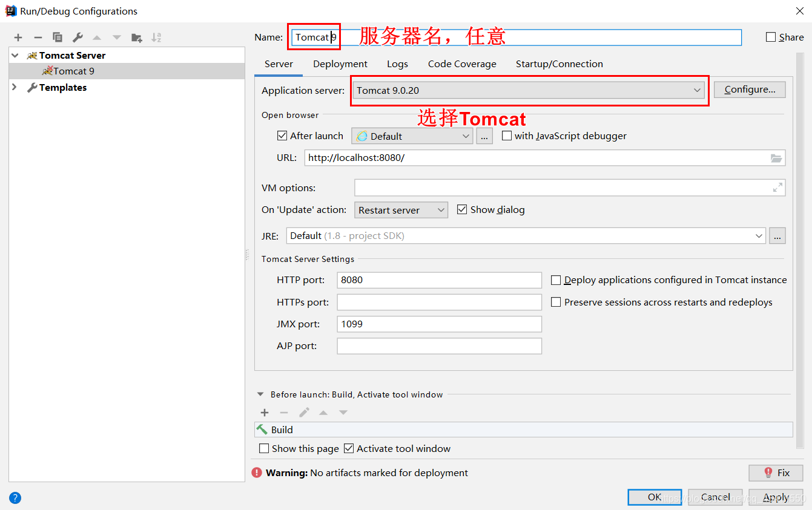The image size is (812, 510).
Task: Move before launch task down
Action: [343, 413]
